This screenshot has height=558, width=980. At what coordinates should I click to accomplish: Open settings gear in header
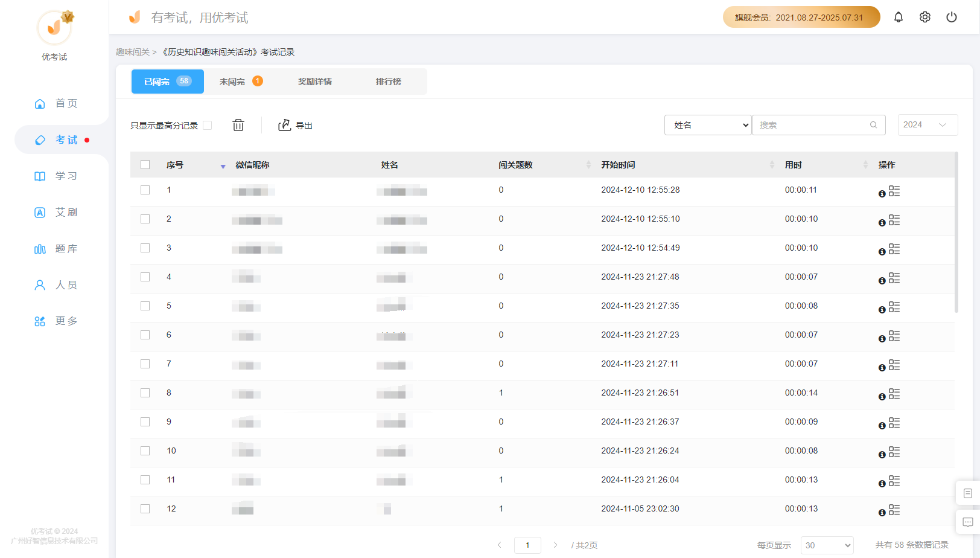pyautogui.click(x=925, y=17)
